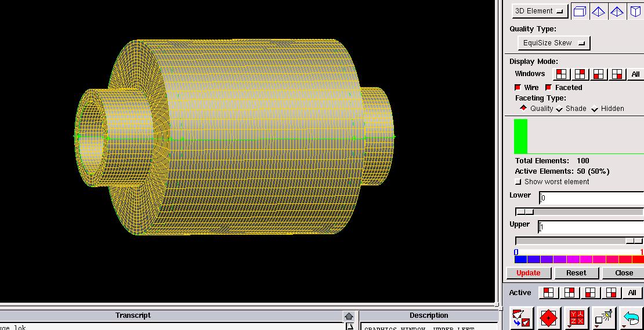This screenshot has width=644, height=330.
Task: Click the orient model XYZ axes icon
Action: click(577, 318)
